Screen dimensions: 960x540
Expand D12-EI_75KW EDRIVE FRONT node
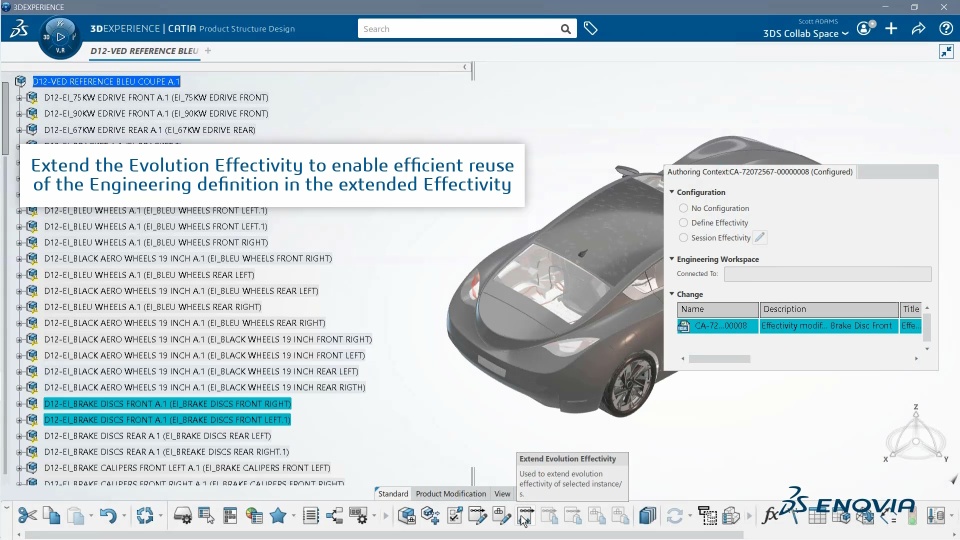(x=18, y=97)
